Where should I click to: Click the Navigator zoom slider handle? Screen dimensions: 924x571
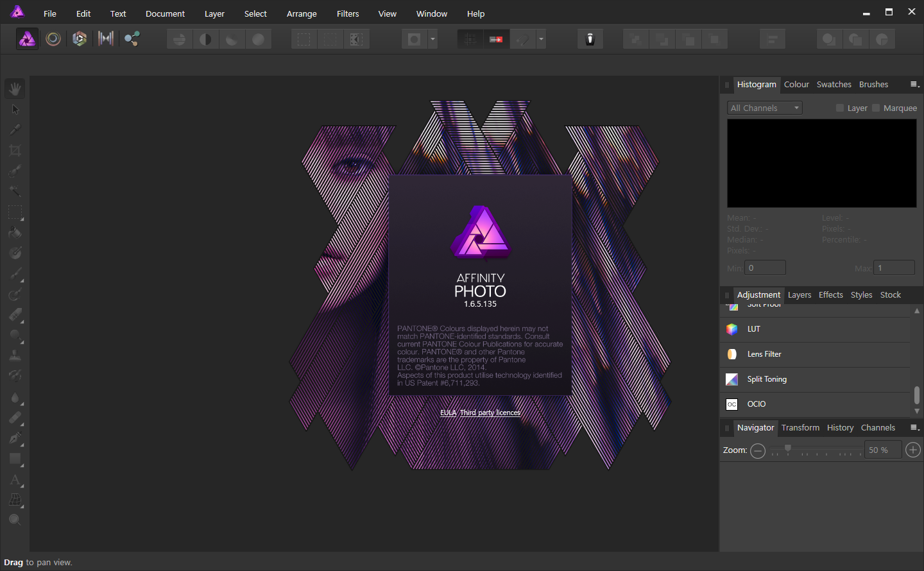[x=788, y=448]
